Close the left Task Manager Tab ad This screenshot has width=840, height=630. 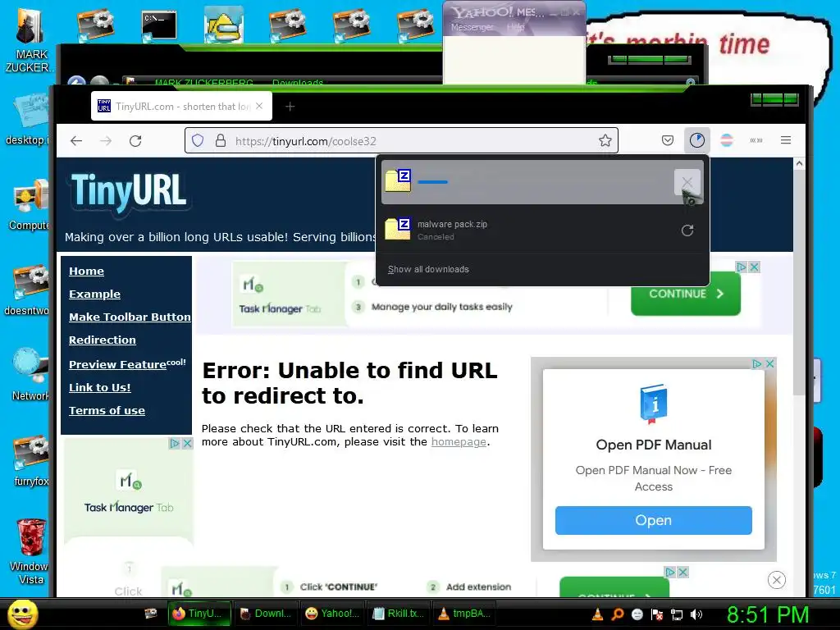pos(187,444)
